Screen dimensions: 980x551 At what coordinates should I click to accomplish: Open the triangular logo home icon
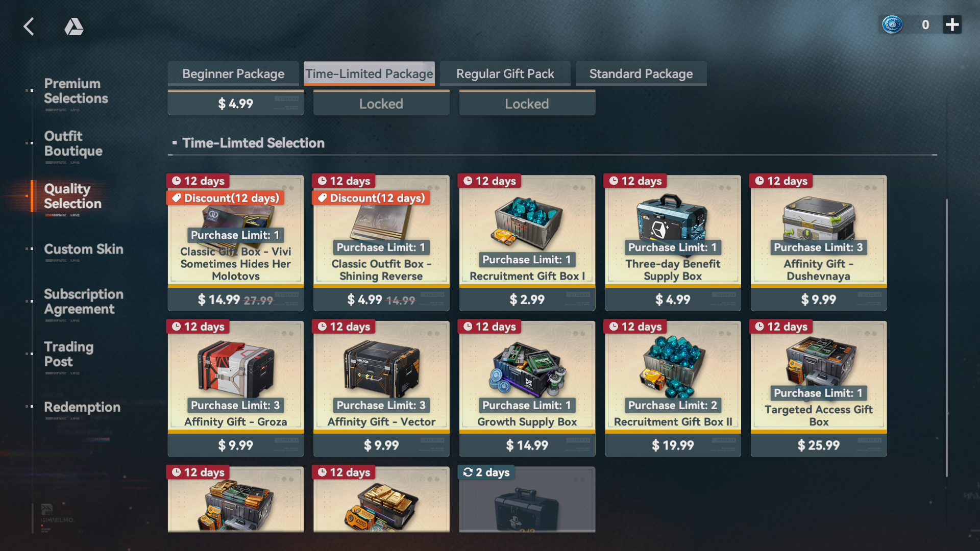pyautogui.click(x=74, y=27)
